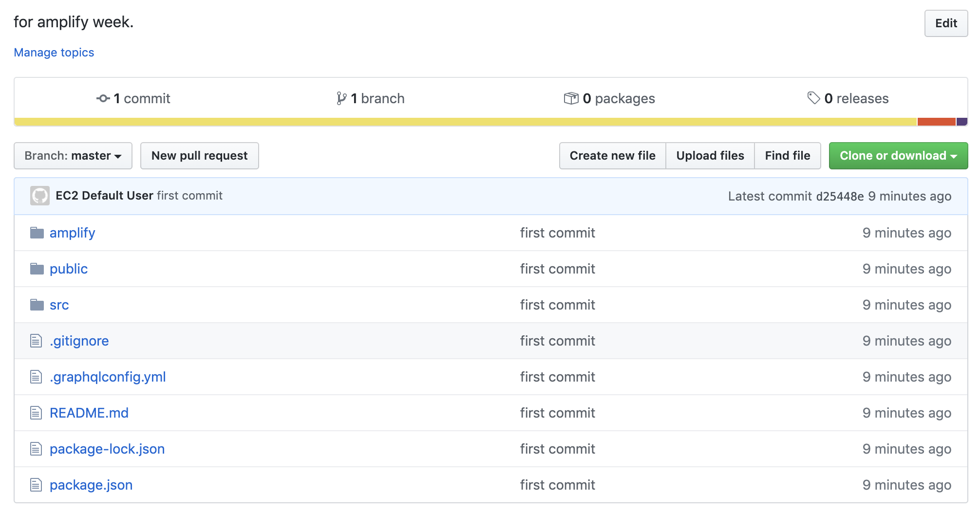The image size is (980, 513).
Task: Open first commit message in amplify row
Action: (557, 233)
